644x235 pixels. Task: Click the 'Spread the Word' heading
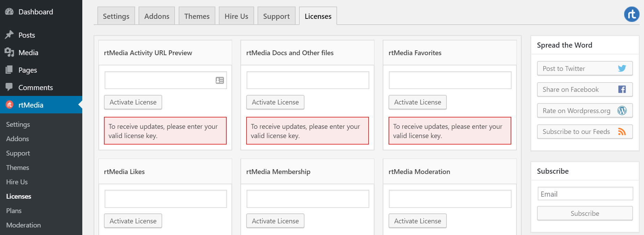[564, 45]
